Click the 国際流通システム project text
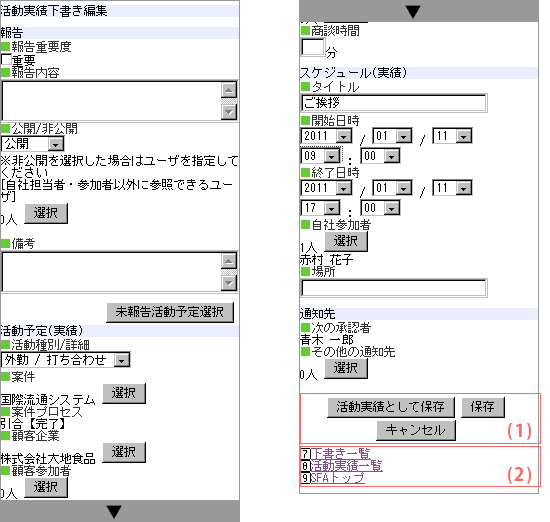Screen dimensions: 550x522 pos(48,400)
